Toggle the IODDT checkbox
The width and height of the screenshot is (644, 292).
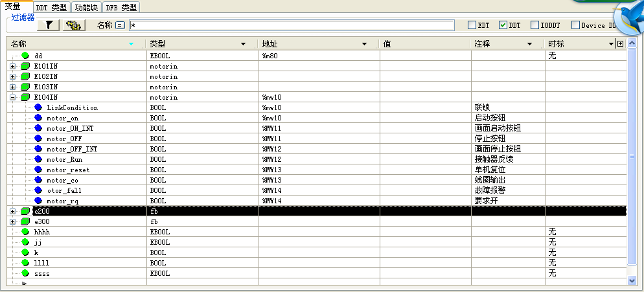(535, 25)
